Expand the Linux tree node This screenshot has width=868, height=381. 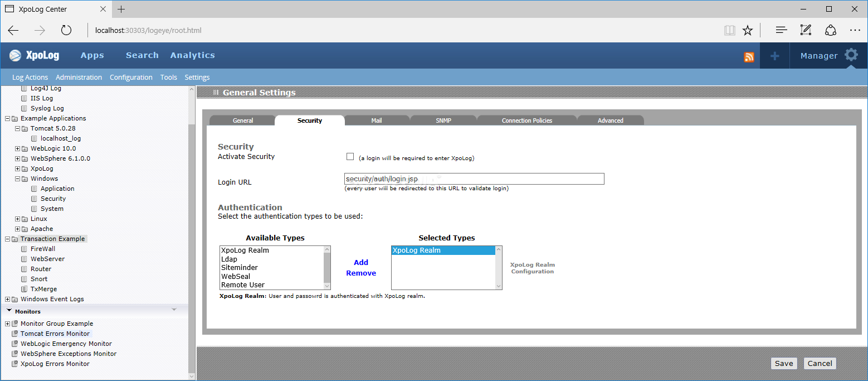tap(17, 219)
